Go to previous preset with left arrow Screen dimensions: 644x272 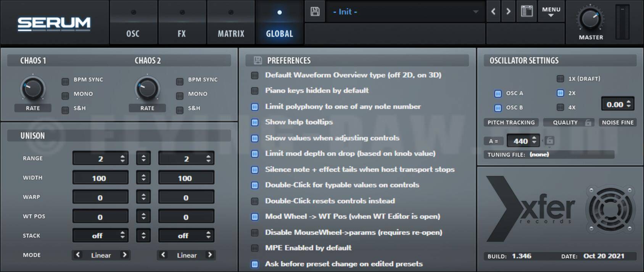point(493,11)
